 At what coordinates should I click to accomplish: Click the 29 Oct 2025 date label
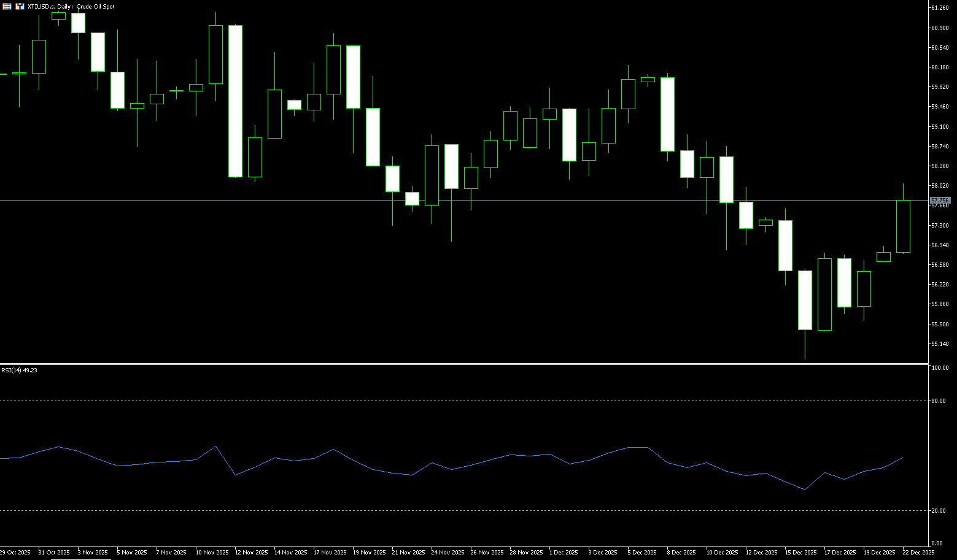tap(15, 553)
